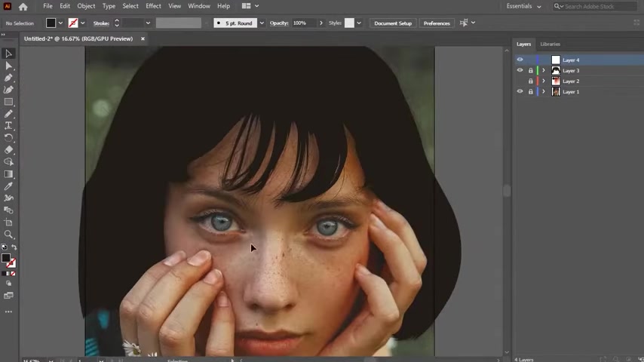Open the View menu
This screenshot has height=362, width=644.
(x=174, y=6)
